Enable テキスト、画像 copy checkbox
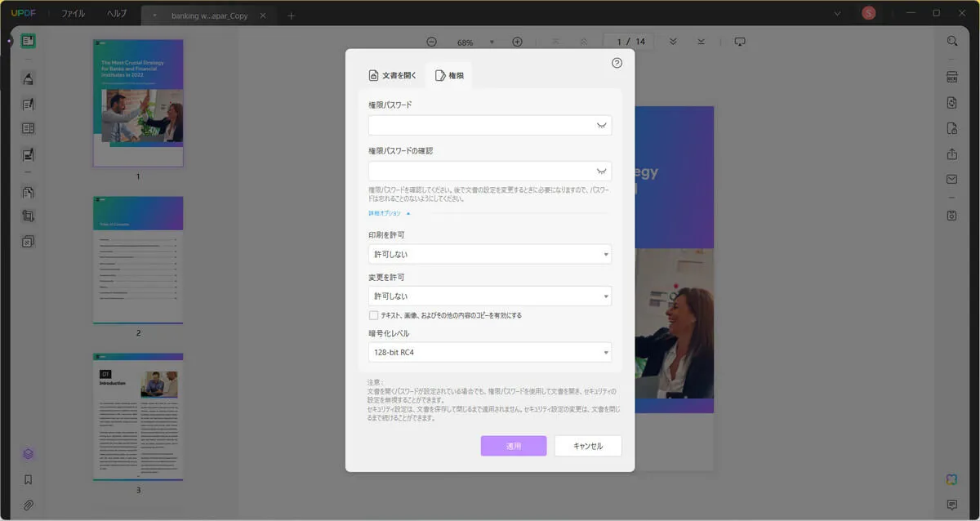 pyautogui.click(x=373, y=315)
